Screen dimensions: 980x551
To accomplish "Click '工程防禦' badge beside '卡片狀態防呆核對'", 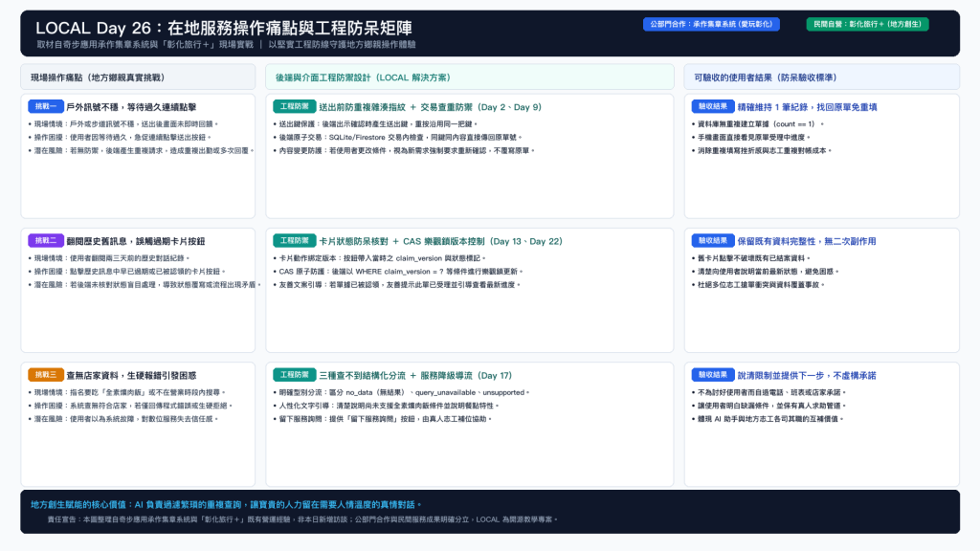I will 295,240.
